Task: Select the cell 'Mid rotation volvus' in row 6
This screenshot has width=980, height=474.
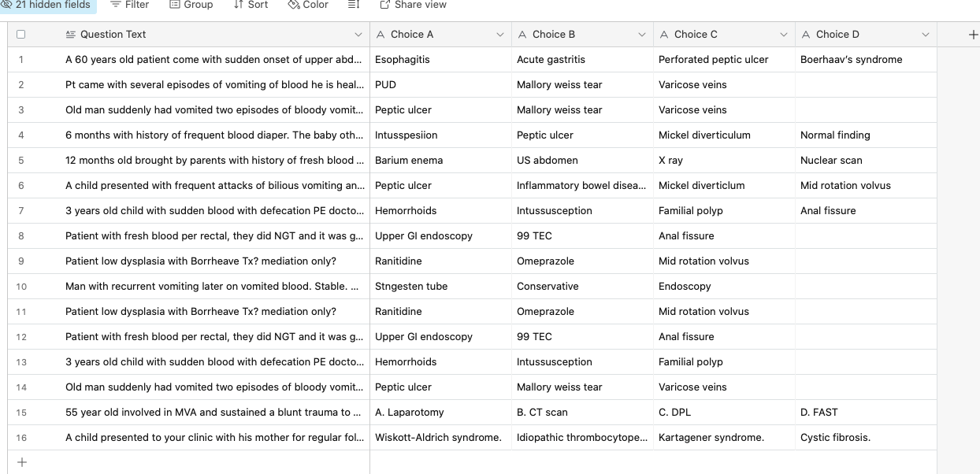Action: click(x=866, y=186)
